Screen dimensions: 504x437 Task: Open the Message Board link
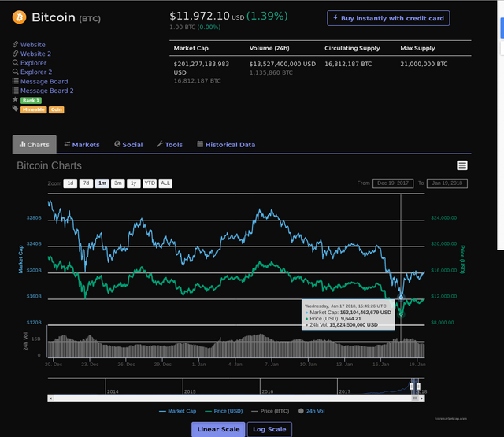coord(44,82)
